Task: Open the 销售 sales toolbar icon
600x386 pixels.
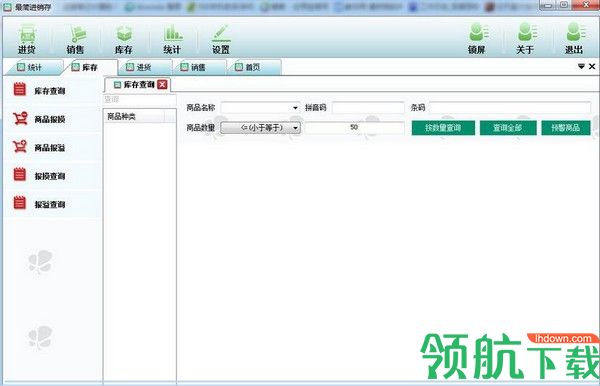Action: tap(75, 39)
